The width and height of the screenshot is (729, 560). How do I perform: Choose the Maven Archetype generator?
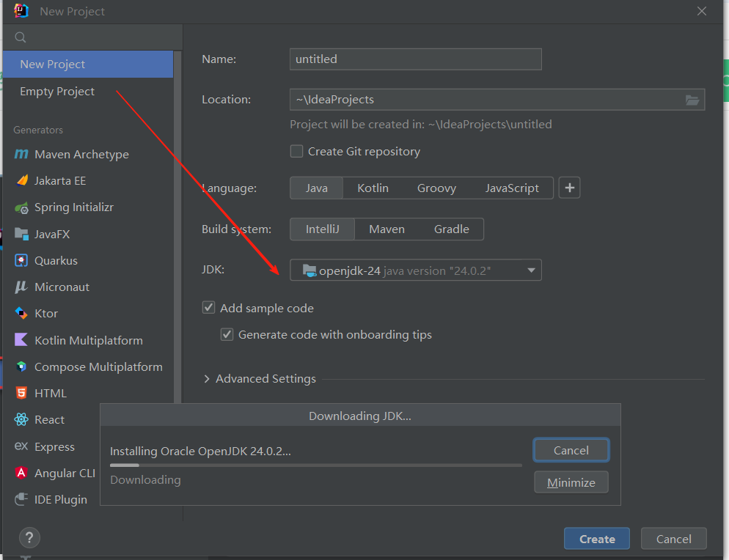coord(88,154)
